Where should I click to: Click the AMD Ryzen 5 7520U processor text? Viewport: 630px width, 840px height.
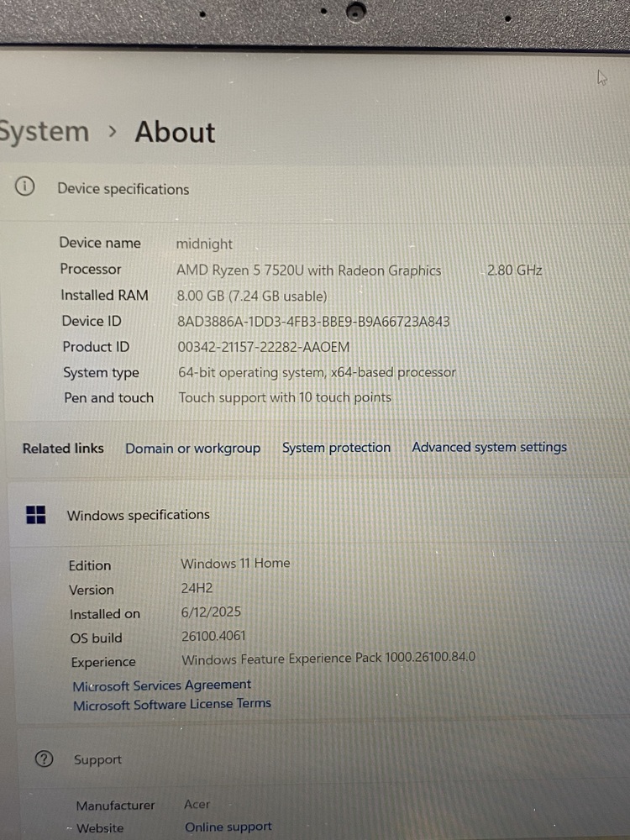click(x=308, y=270)
